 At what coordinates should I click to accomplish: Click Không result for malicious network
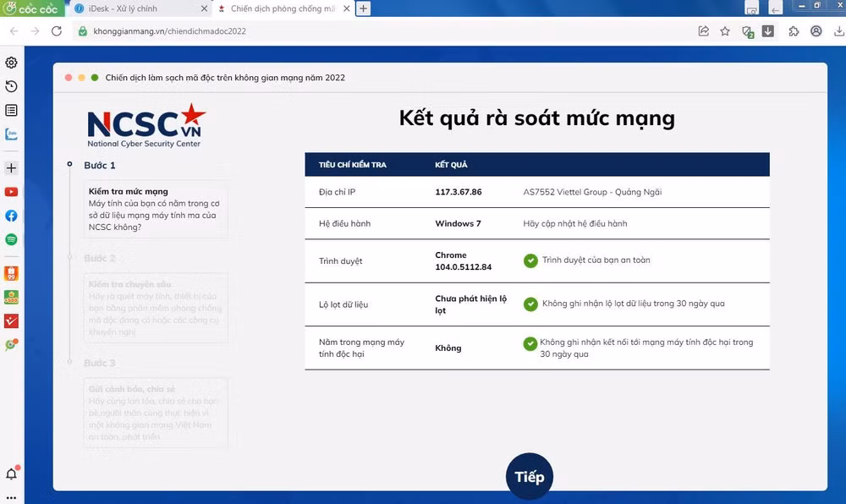(448, 348)
